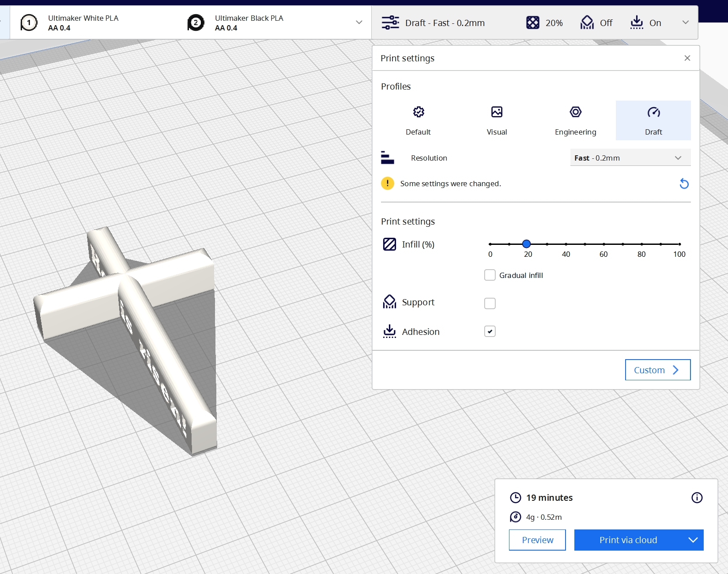
Task: Expand the material configuration chevron
Action: point(359,22)
